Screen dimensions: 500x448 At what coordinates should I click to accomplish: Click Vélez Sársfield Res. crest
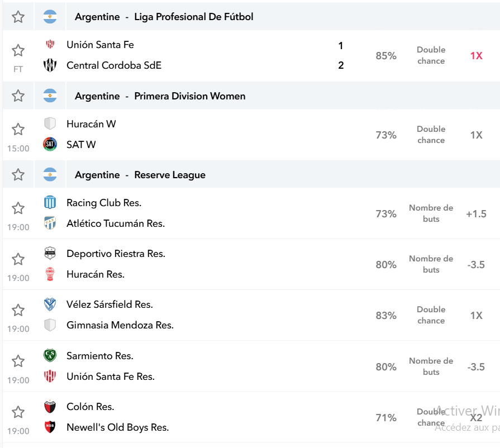tap(50, 304)
